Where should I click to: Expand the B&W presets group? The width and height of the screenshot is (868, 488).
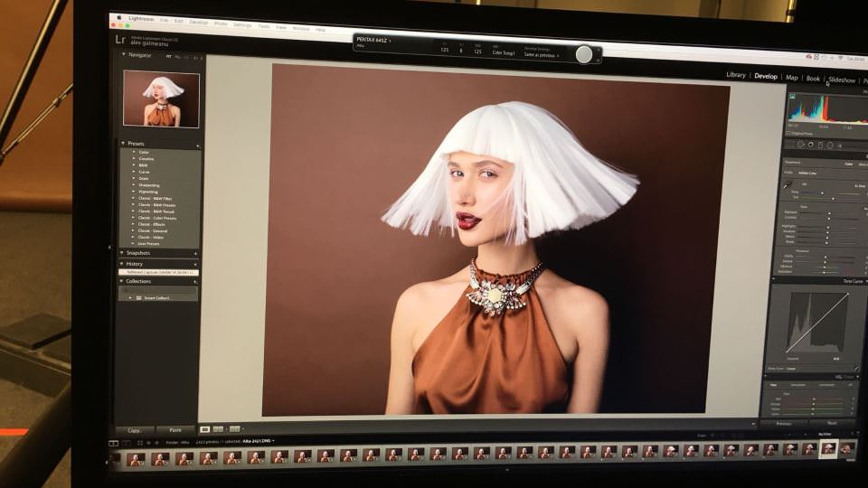tap(134, 164)
